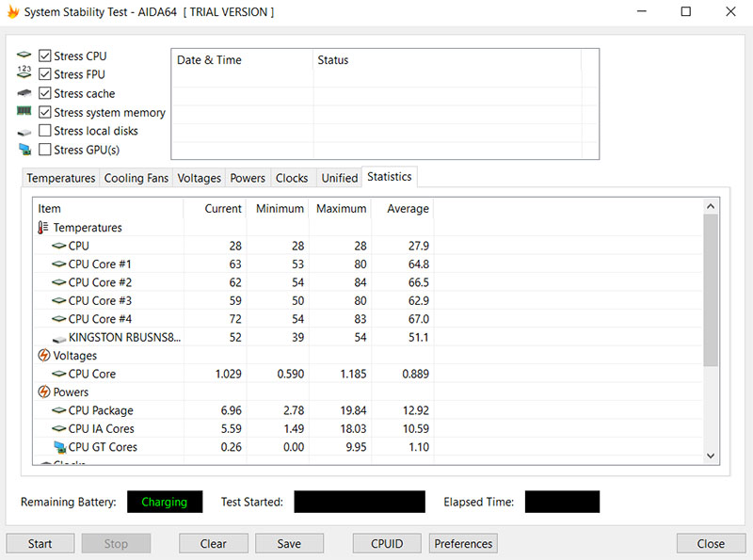The image size is (753, 560).
Task: Click the CPU GT Cores monitor icon
Action: 59,447
